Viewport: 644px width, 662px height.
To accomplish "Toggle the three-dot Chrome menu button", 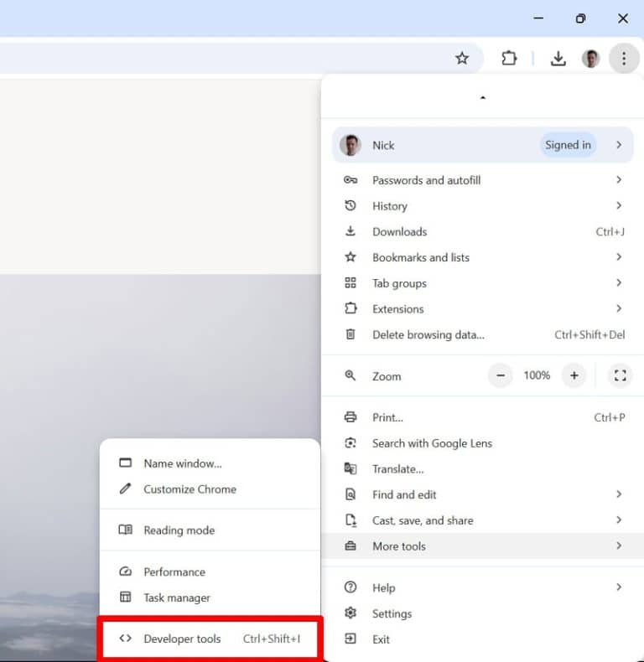I will (624, 59).
